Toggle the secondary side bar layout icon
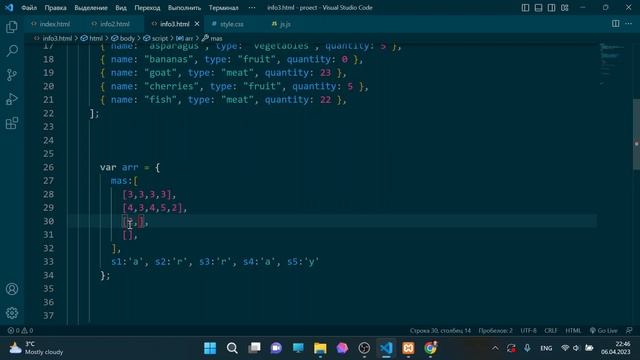640x360 pixels. click(x=551, y=8)
